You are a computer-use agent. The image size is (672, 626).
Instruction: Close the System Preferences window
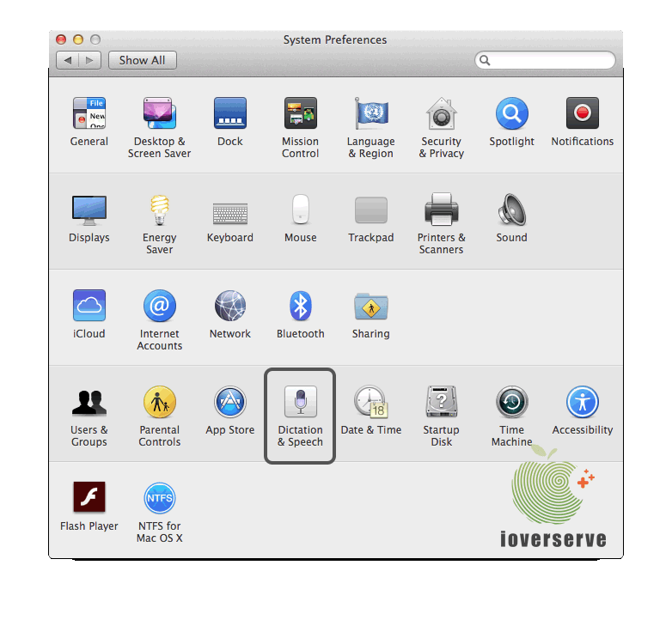tap(61, 40)
